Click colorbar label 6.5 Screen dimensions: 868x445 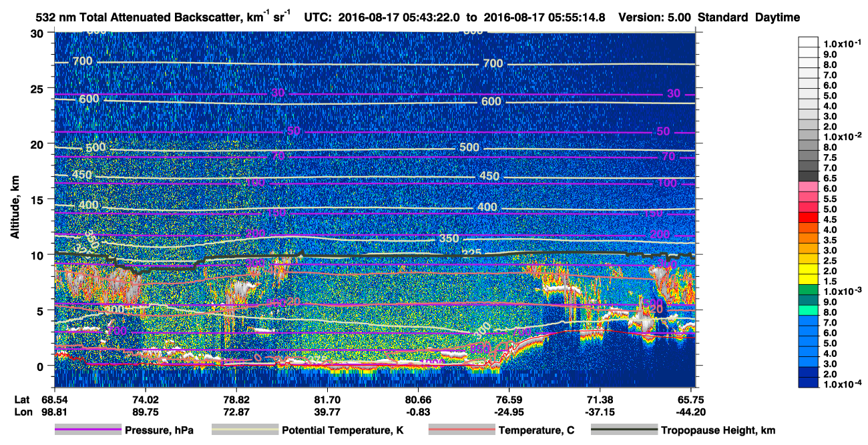(x=830, y=178)
